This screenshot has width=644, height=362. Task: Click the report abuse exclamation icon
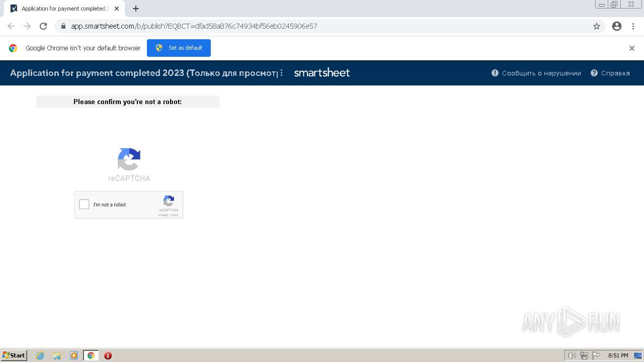pos(495,73)
